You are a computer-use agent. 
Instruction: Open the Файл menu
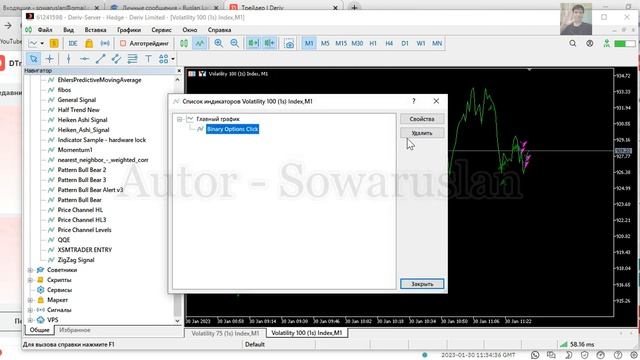click(x=45, y=30)
